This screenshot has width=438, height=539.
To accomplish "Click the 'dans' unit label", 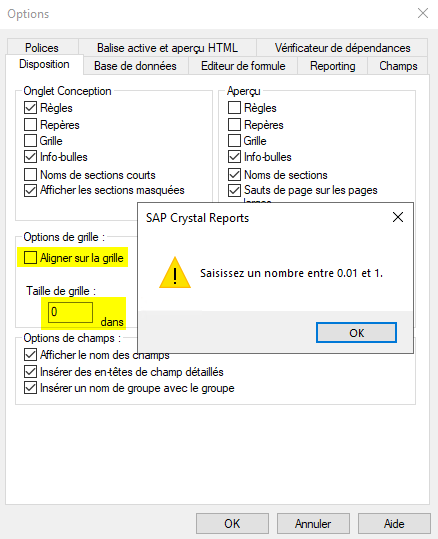I will (x=112, y=322).
